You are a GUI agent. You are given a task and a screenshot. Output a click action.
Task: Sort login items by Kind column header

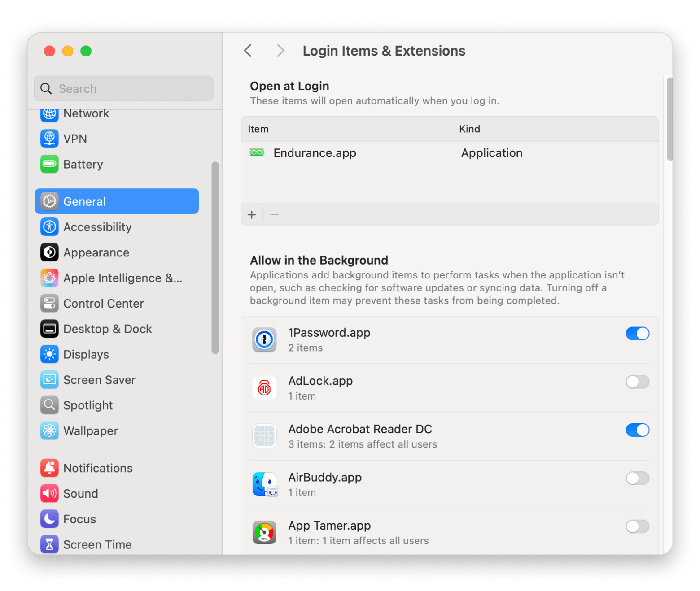click(x=469, y=129)
